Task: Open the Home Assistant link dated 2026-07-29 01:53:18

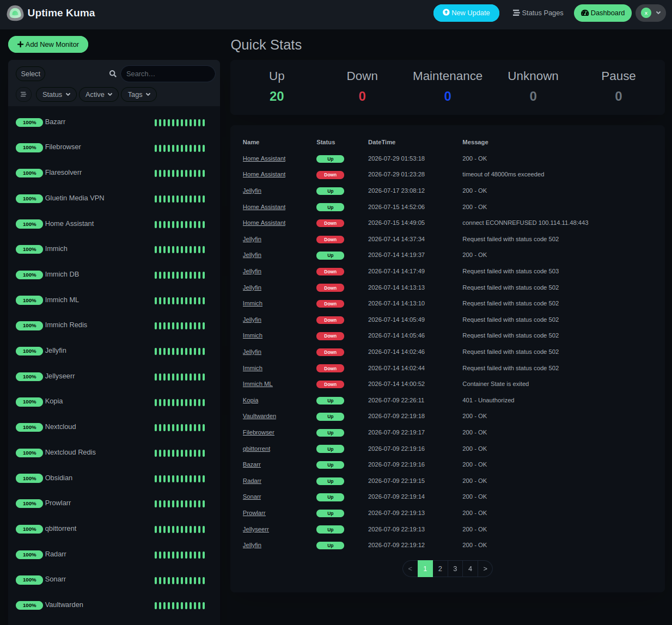Action: (x=264, y=158)
